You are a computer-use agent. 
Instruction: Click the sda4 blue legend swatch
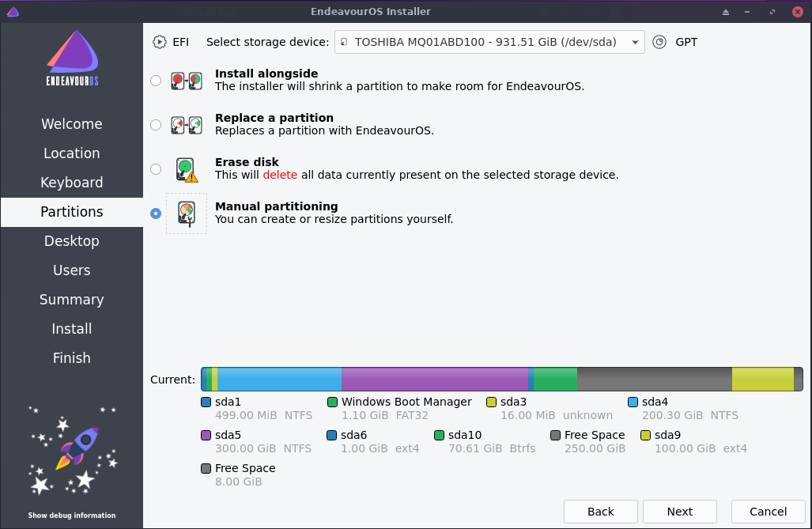click(633, 402)
